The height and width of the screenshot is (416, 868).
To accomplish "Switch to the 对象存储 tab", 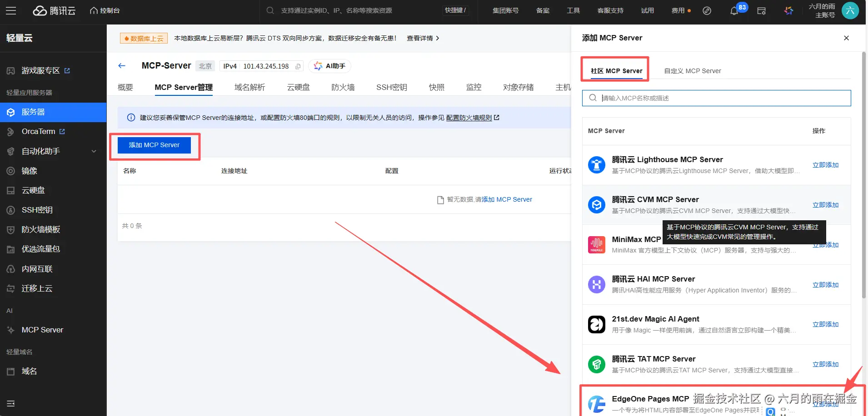I will 518,87.
